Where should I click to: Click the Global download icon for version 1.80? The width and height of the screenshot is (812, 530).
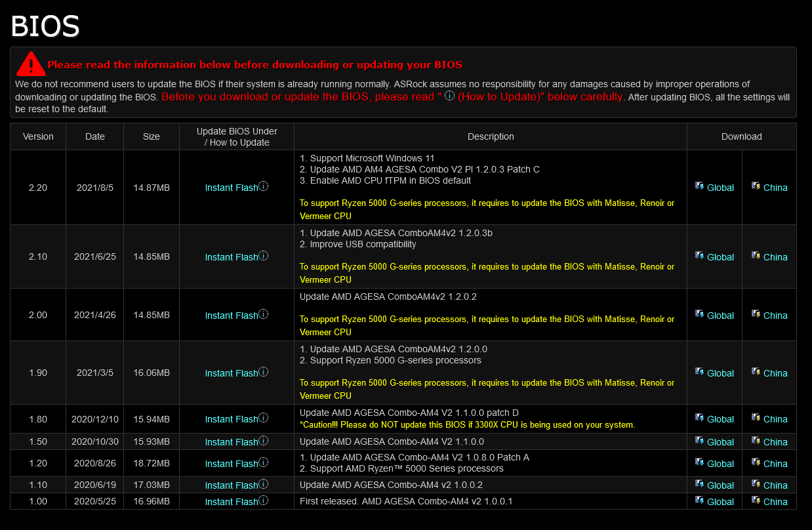pos(700,418)
